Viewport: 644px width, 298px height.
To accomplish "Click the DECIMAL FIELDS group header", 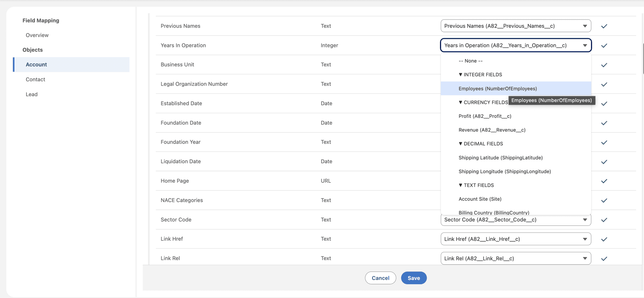I will click(x=481, y=144).
